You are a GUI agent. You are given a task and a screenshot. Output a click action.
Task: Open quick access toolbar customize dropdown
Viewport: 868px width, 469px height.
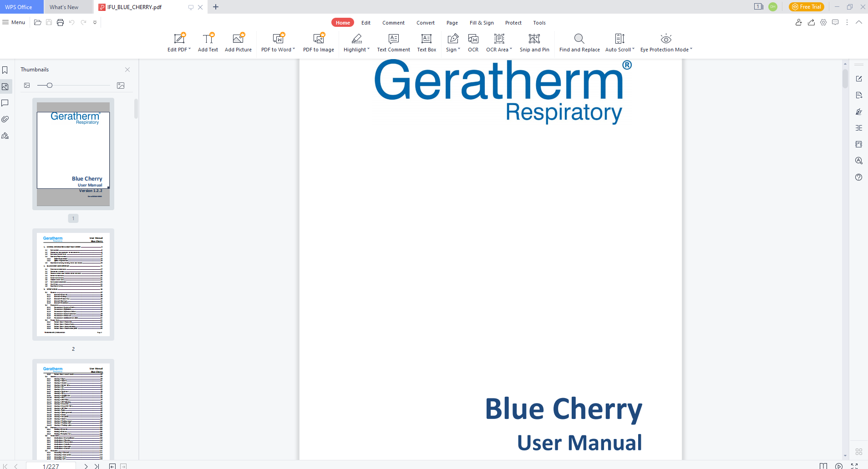point(95,22)
